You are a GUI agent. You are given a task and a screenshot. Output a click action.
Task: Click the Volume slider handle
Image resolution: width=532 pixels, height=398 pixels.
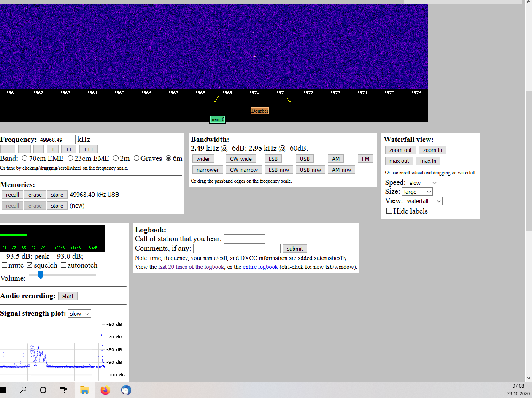click(41, 275)
